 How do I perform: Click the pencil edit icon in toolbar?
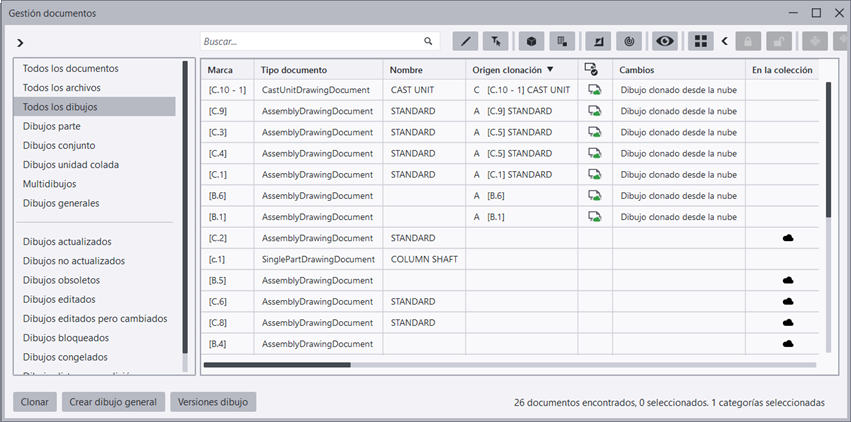click(466, 42)
